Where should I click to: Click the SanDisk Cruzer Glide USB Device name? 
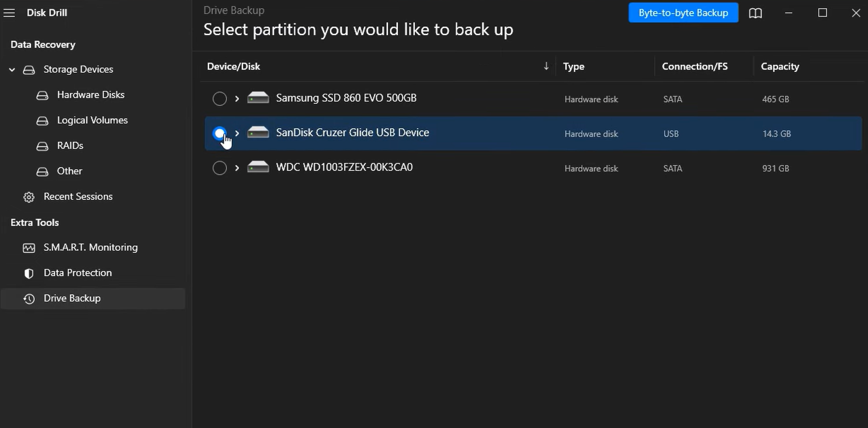pyautogui.click(x=352, y=133)
